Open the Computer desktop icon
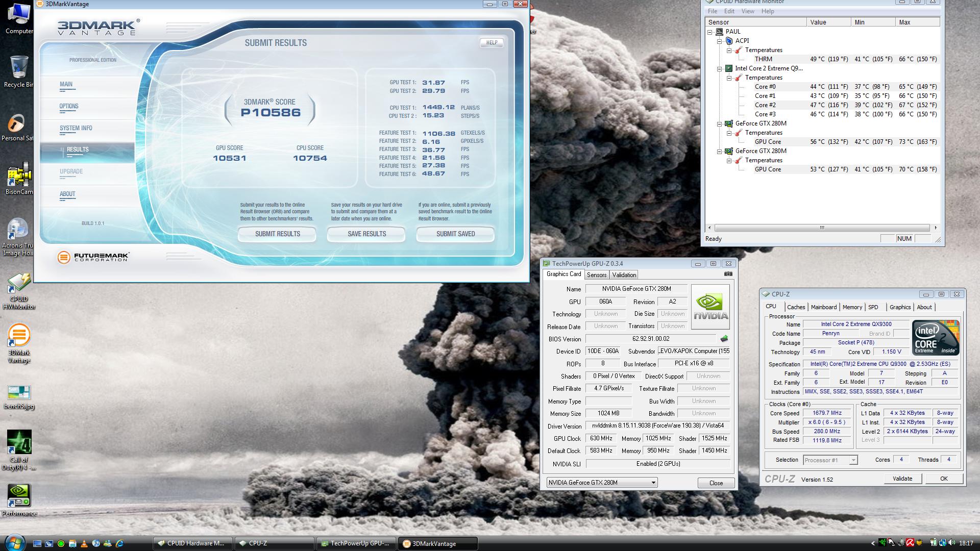Image resolution: width=980 pixels, height=551 pixels. pos(18,18)
